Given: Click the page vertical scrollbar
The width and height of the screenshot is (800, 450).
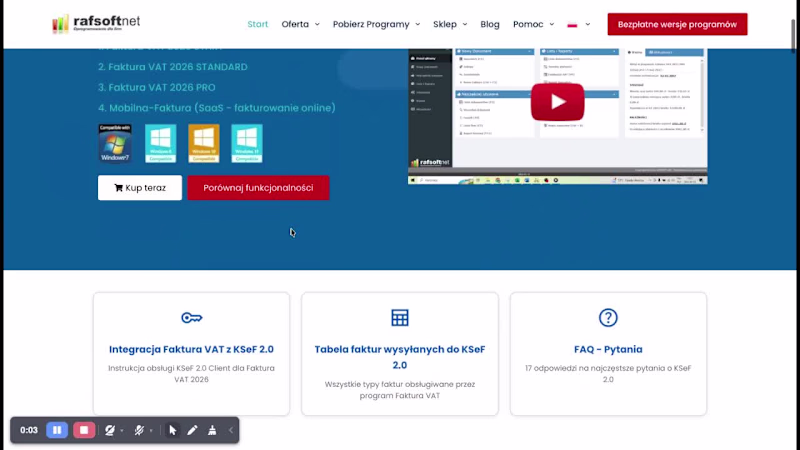Looking at the screenshot, I should [793, 35].
